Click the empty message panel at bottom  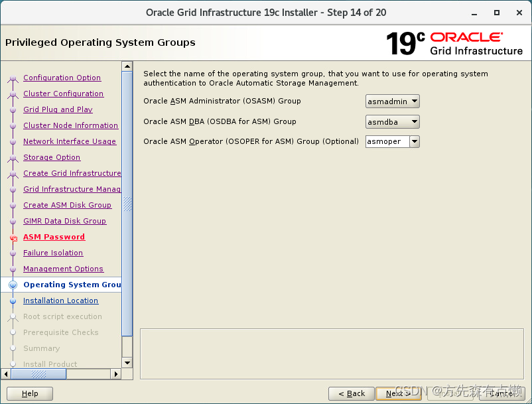pos(332,354)
